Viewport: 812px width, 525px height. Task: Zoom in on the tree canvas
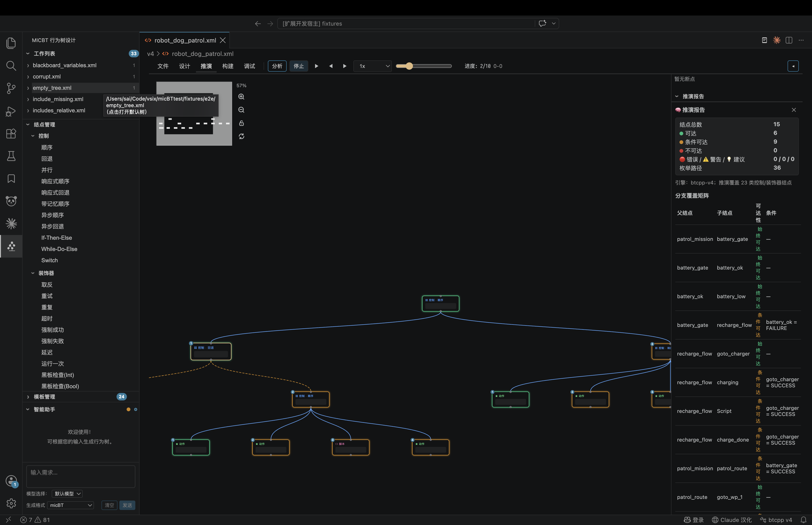[x=241, y=97]
